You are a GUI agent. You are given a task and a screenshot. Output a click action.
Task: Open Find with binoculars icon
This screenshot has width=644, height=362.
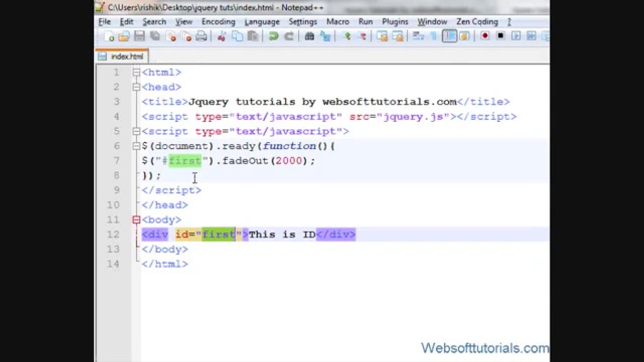click(x=309, y=36)
